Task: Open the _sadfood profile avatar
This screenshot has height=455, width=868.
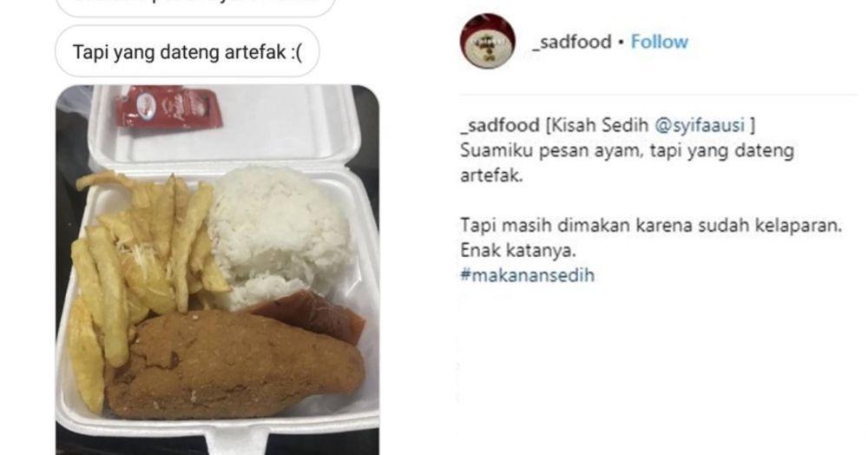Action: coord(487,41)
